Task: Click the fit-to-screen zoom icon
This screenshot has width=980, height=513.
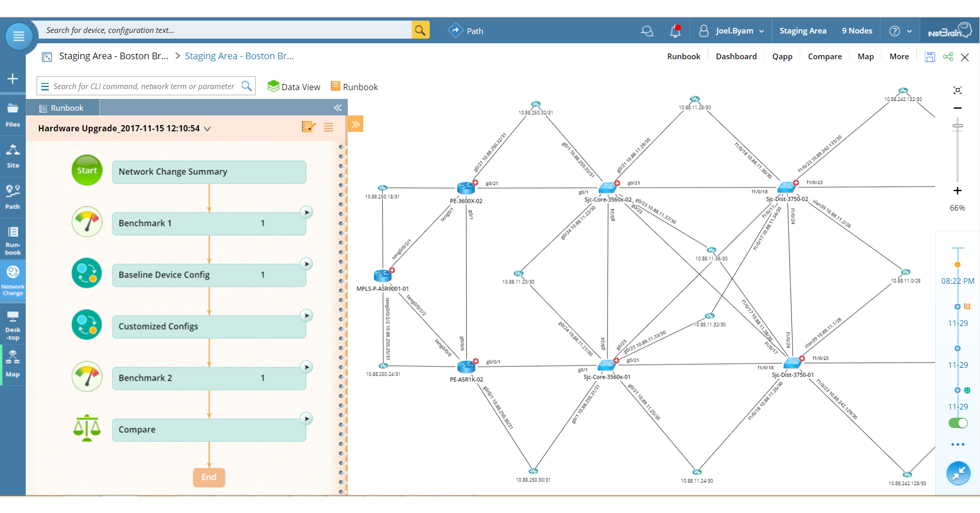Action: tap(957, 90)
